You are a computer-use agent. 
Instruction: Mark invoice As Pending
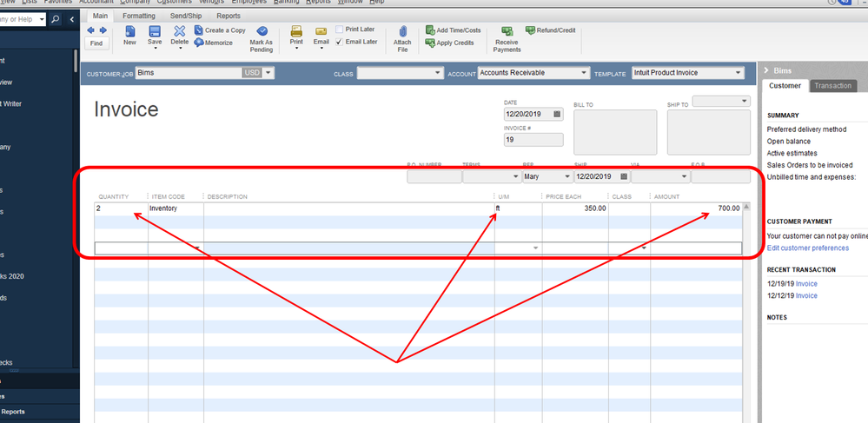[x=262, y=39]
